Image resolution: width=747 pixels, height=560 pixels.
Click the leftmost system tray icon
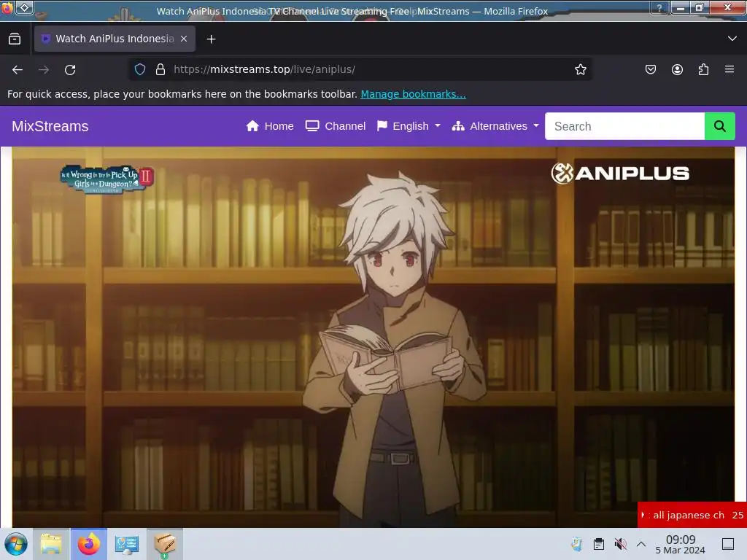577,544
